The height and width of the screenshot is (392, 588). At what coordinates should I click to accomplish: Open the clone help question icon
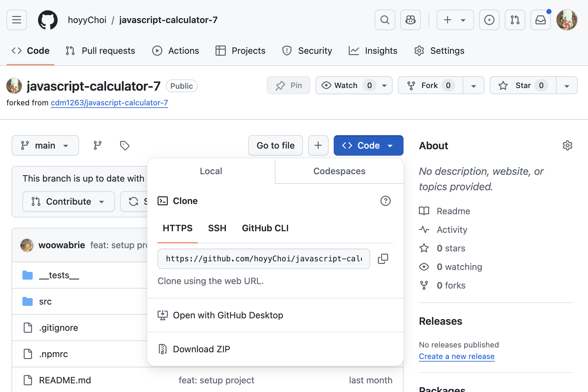pos(386,201)
